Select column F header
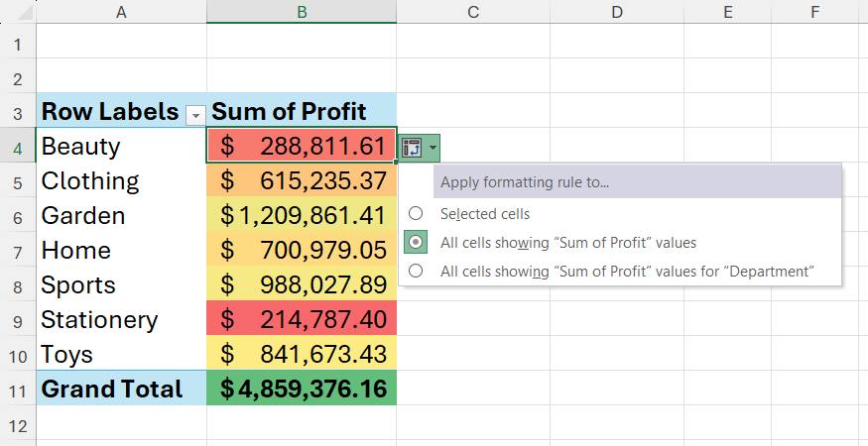868x446 pixels. point(814,12)
